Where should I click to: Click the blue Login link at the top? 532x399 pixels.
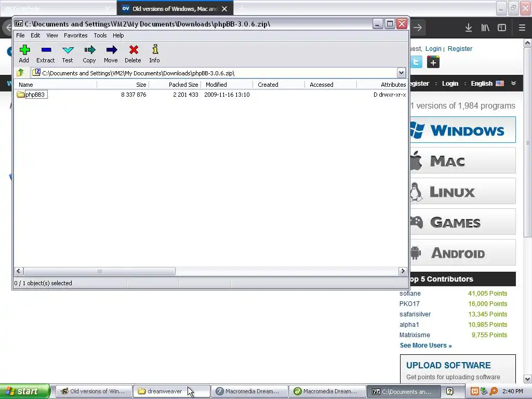[x=433, y=48]
